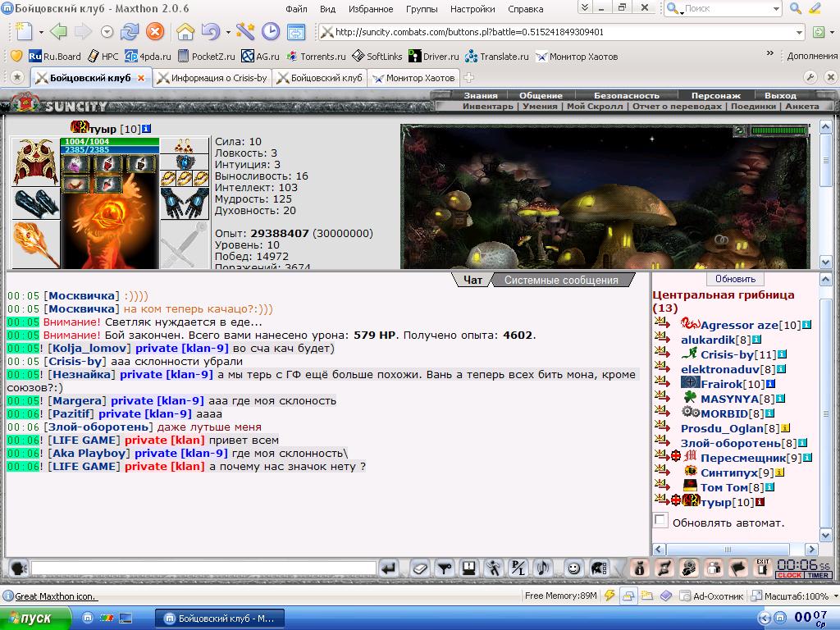This screenshot has height=630, width=840.
Task: Click the exclamation monitor icon
Action: pos(468,568)
